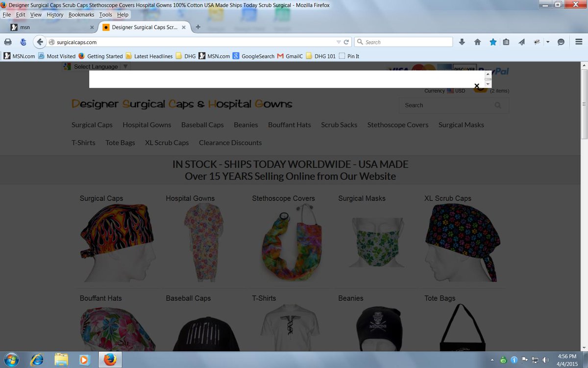Show bookmarks list icon beside the star
The width and height of the screenshot is (588, 368).
pos(506,42)
